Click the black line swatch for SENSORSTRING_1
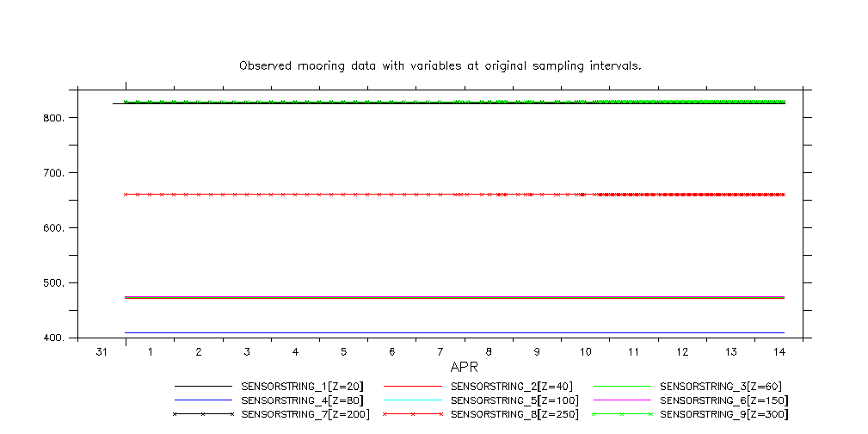The height and width of the screenshot is (434, 868). click(203, 386)
